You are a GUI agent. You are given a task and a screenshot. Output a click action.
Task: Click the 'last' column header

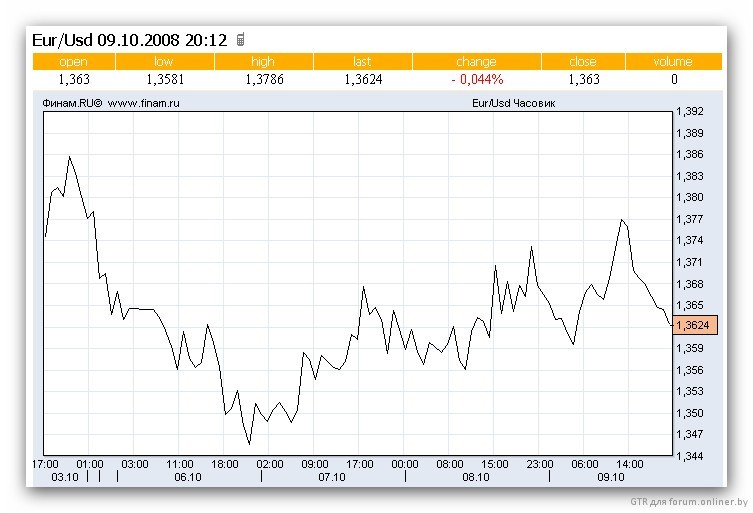(363, 61)
